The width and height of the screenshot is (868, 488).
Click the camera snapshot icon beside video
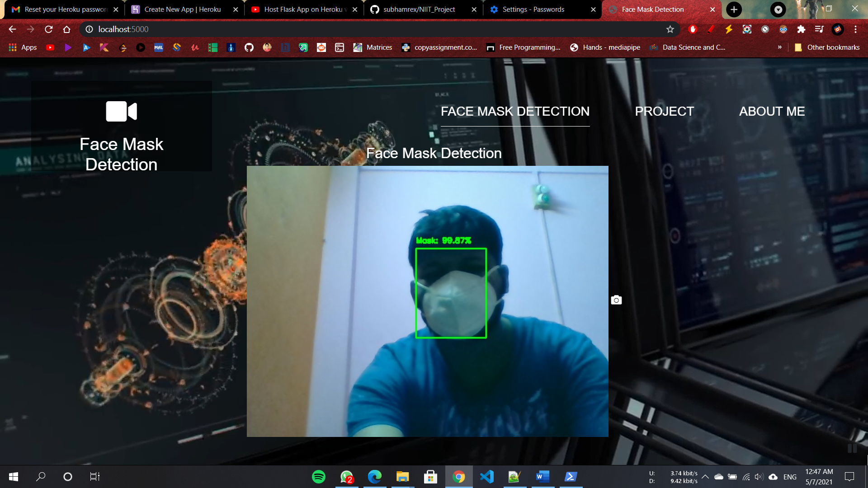(616, 300)
